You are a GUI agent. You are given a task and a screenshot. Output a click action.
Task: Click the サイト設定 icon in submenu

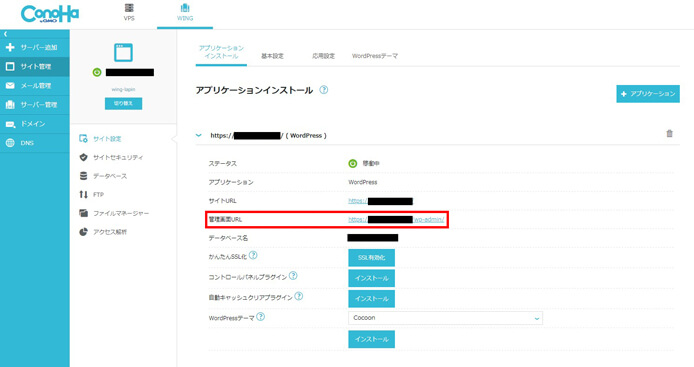click(x=83, y=139)
